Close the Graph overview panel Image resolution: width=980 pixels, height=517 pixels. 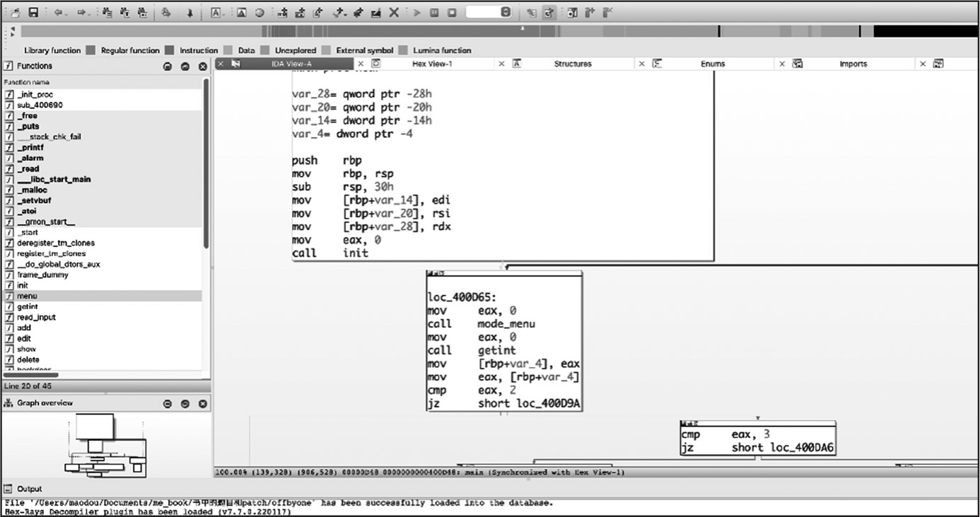point(202,404)
